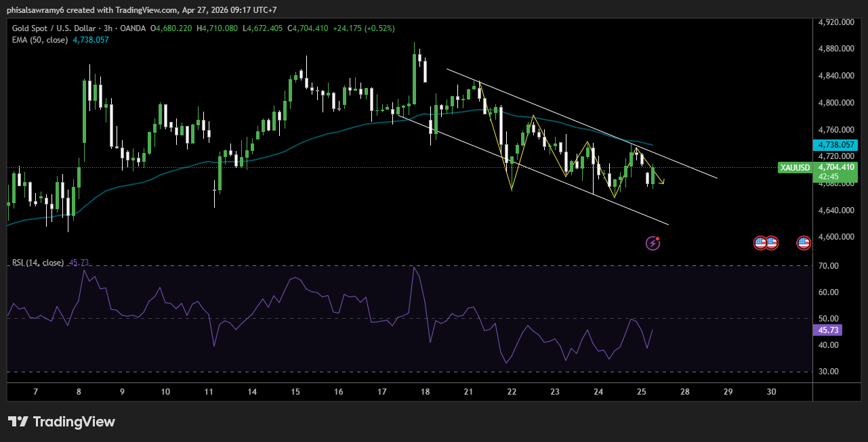Screen dimensions: 868x442
Task: Click the date label 21 on time axis
Action: coord(468,392)
